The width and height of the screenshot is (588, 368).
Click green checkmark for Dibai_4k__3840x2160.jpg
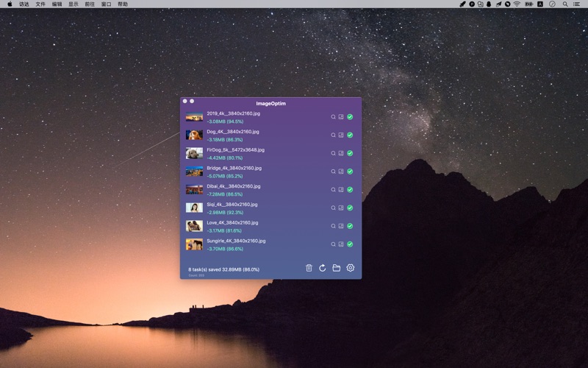[x=350, y=190]
